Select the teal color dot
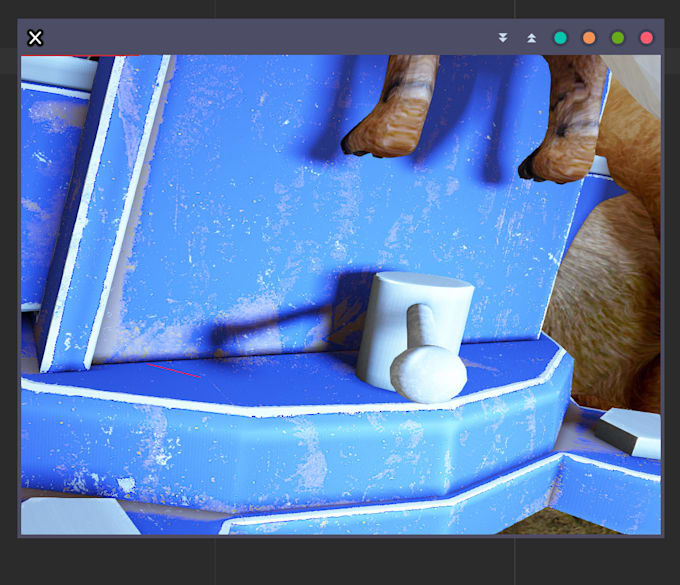680x585 pixels. pos(560,38)
